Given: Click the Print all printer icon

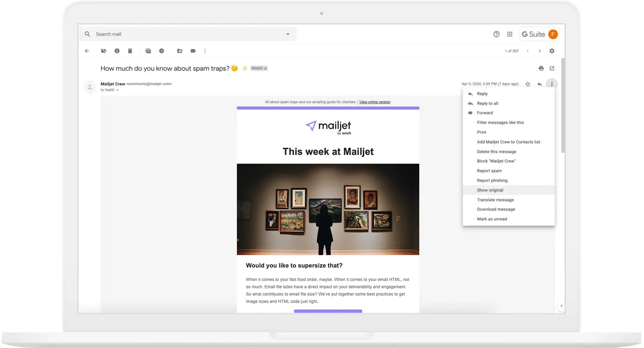Looking at the screenshot, I should 541,68.
